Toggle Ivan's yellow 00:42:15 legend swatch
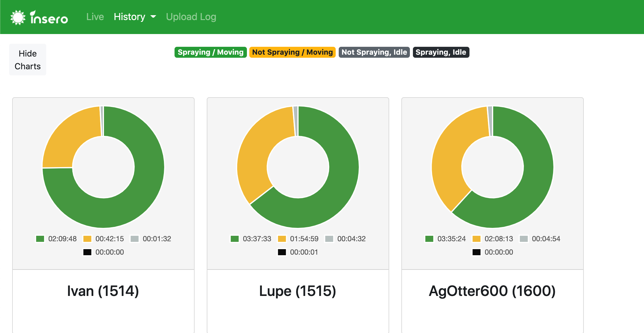This screenshot has width=644, height=333. (x=87, y=239)
